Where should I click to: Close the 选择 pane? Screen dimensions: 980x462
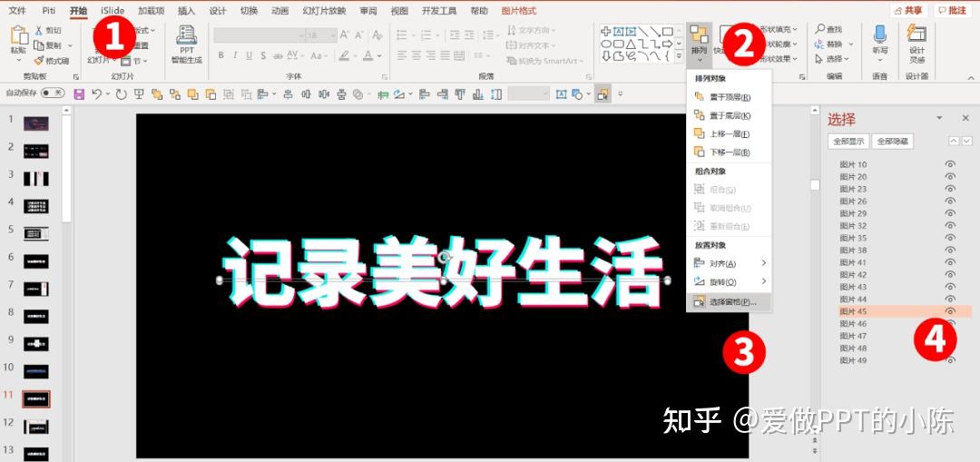click(965, 118)
